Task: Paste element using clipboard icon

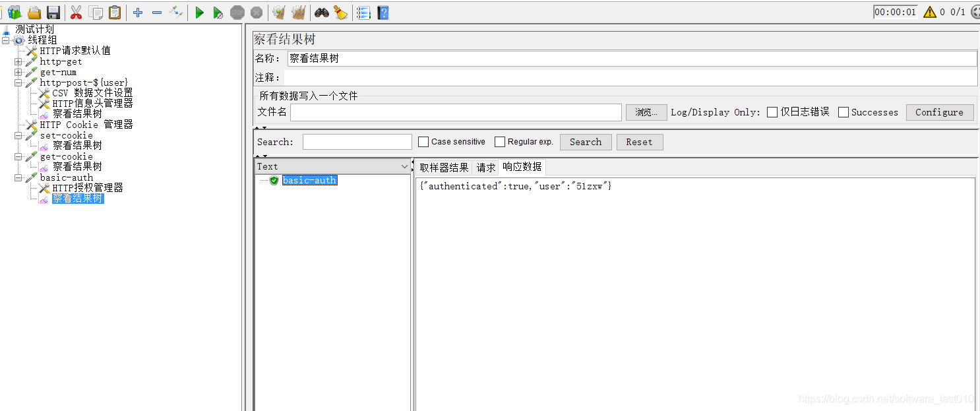Action: coord(115,12)
